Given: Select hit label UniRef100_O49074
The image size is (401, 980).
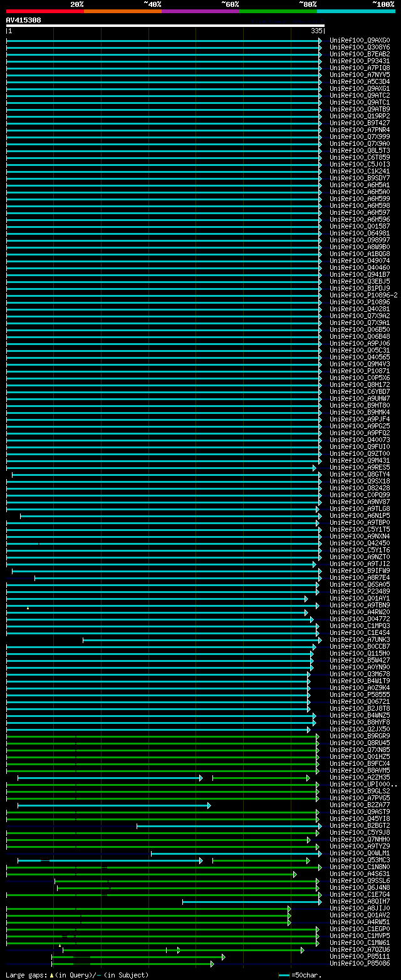Looking at the screenshot, I should 360,261.
